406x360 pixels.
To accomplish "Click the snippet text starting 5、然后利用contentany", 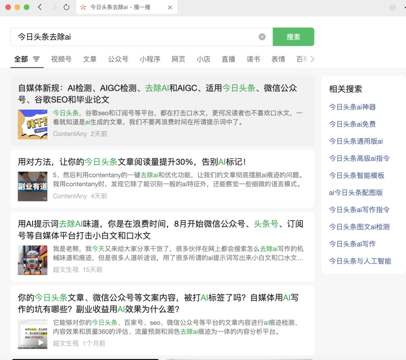I will pyautogui.click(x=177, y=180).
